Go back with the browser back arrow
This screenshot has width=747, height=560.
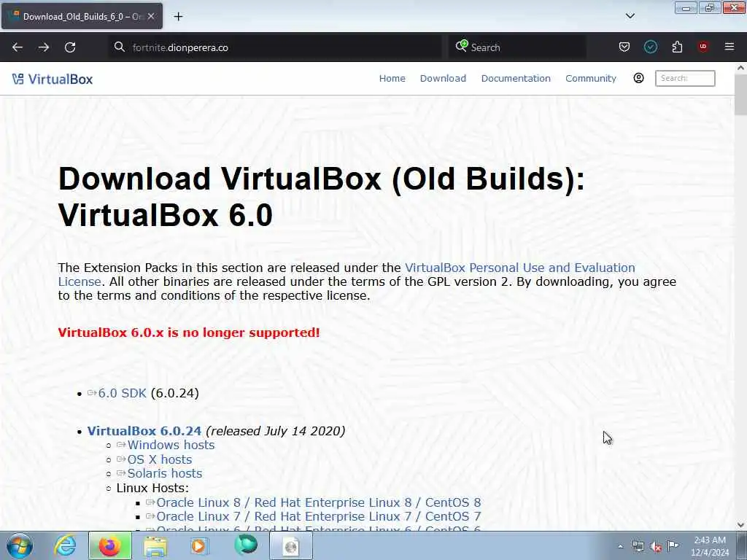[x=18, y=47]
